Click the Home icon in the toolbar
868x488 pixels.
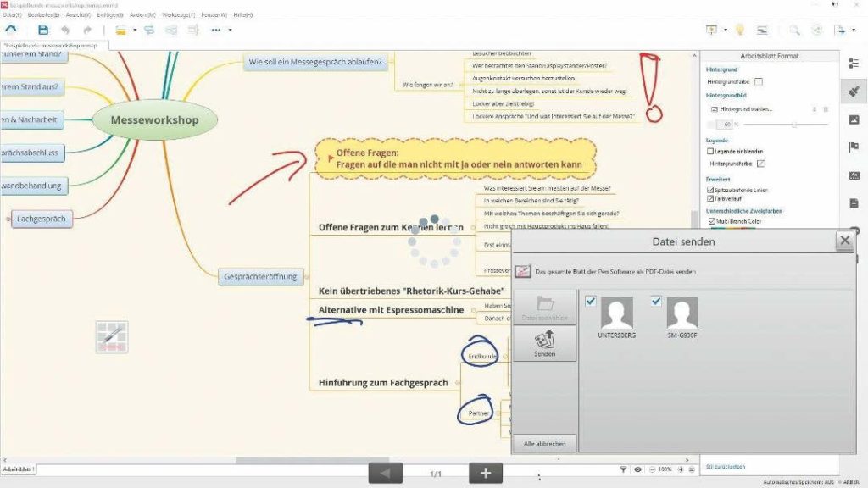tap(11, 30)
